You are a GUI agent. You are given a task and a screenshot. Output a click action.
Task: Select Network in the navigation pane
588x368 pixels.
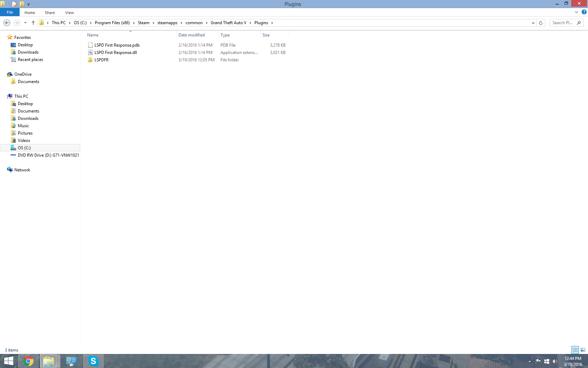(22, 170)
